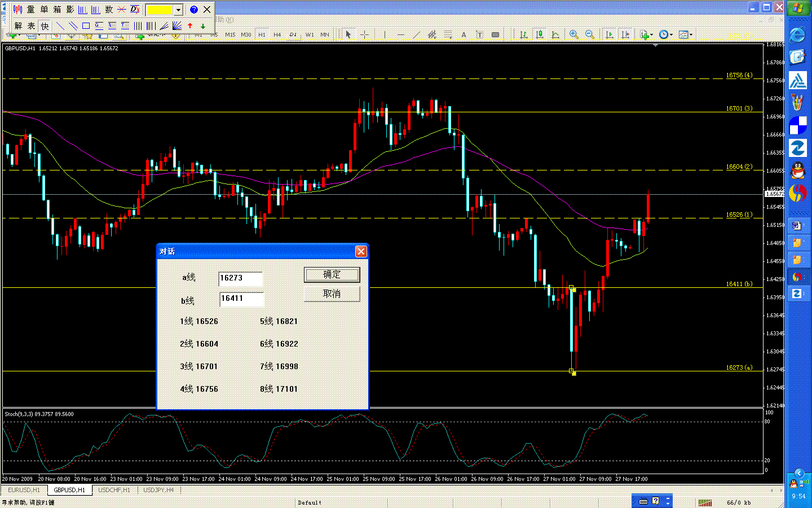Switch chart to bar chart icon

coord(524,35)
